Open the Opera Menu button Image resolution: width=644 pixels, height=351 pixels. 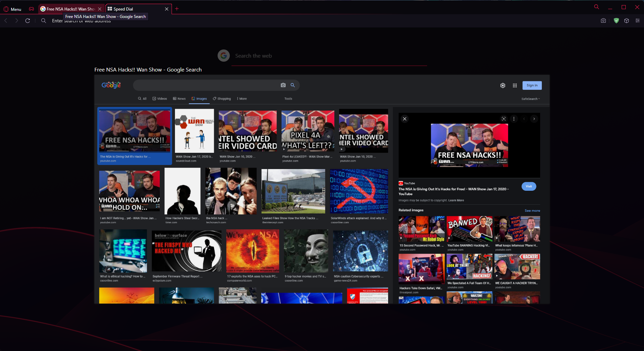click(x=13, y=9)
